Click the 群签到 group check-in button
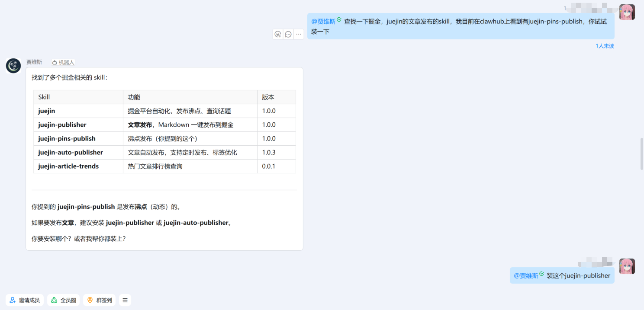644x310 pixels. click(x=99, y=300)
